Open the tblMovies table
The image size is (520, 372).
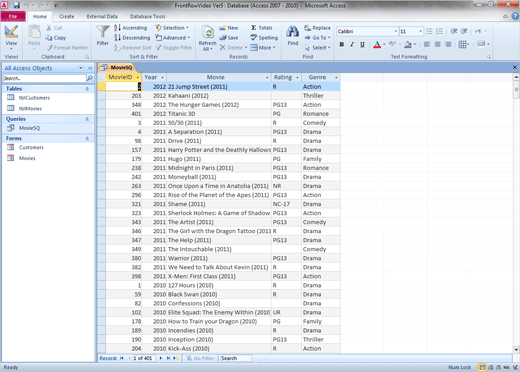click(30, 108)
